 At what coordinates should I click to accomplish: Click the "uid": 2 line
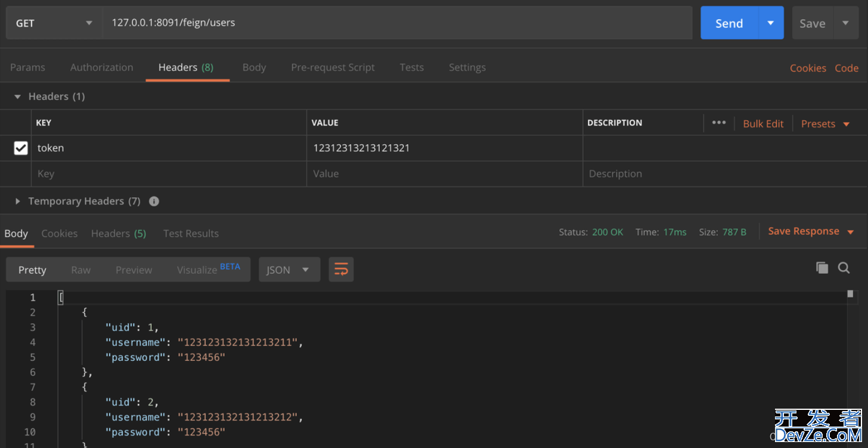pyautogui.click(x=132, y=402)
